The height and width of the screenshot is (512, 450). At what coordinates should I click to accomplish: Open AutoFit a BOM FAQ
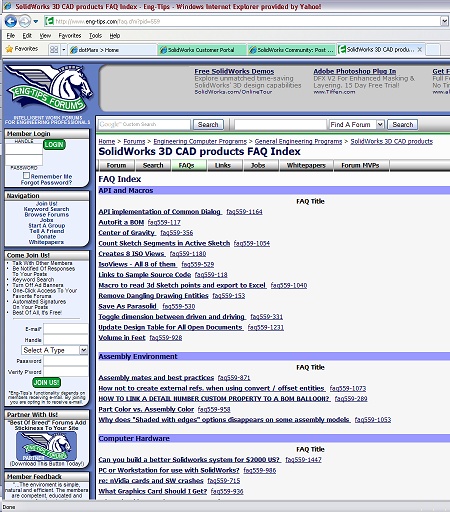point(121,222)
